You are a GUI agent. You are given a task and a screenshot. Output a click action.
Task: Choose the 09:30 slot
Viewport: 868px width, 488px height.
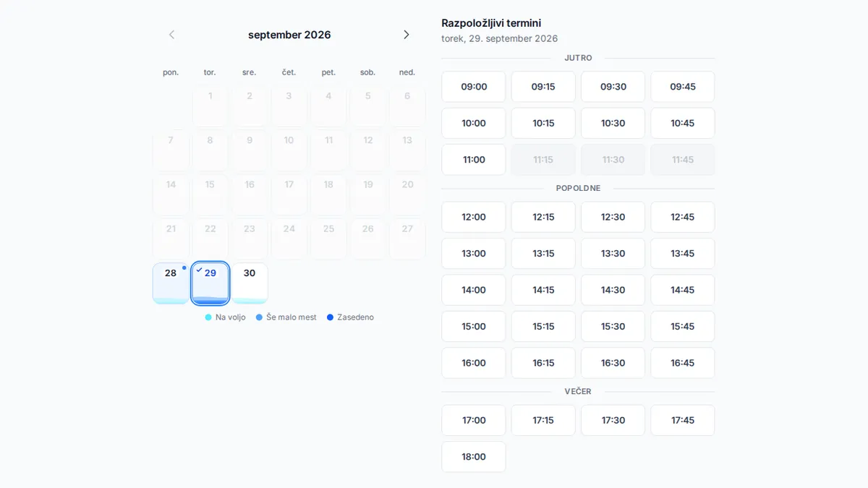(x=613, y=87)
